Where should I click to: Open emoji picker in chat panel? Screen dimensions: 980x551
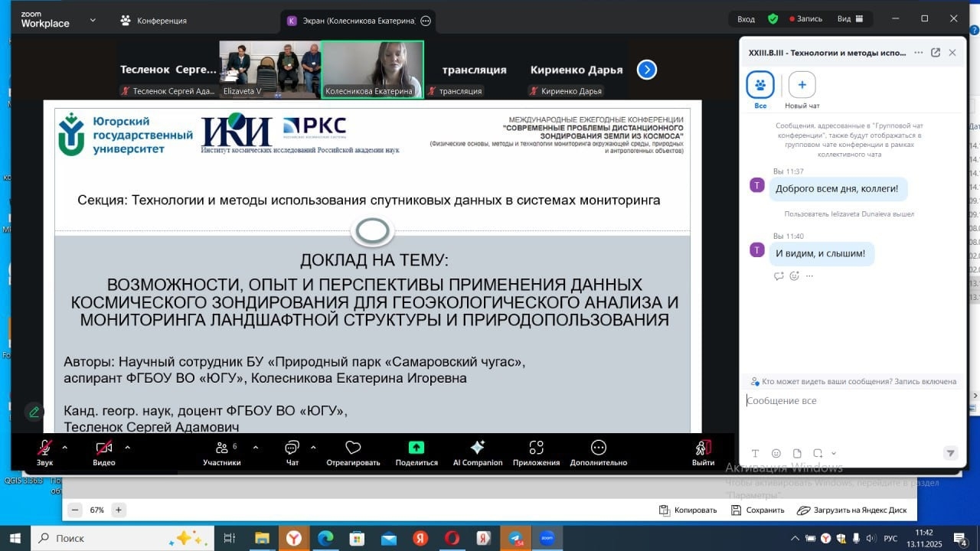pyautogui.click(x=776, y=453)
